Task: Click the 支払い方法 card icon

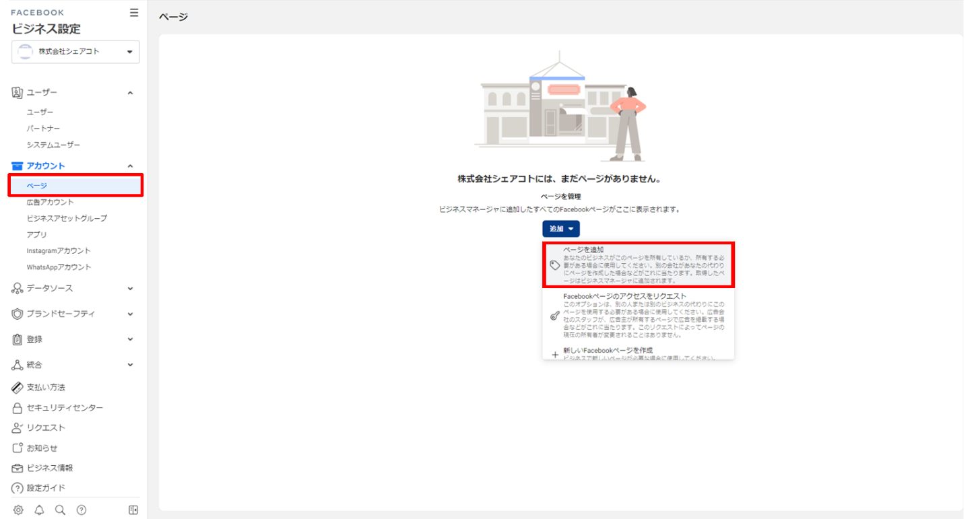Action: [x=18, y=388]
